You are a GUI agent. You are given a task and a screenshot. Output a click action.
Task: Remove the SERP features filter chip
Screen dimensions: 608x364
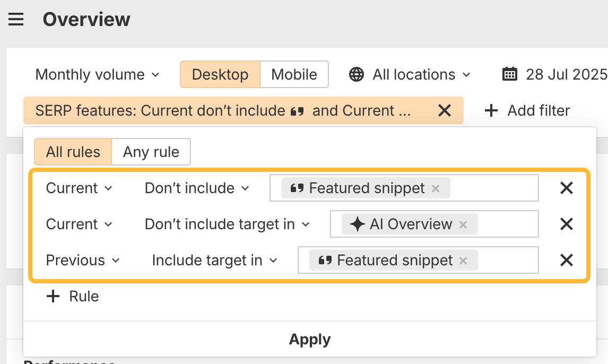[444, 110]
